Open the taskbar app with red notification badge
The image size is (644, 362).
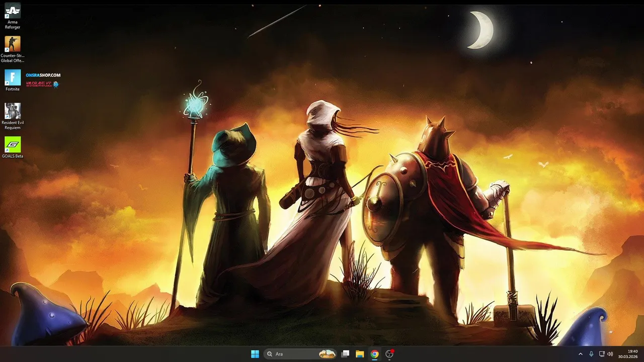tap(389, 354)
